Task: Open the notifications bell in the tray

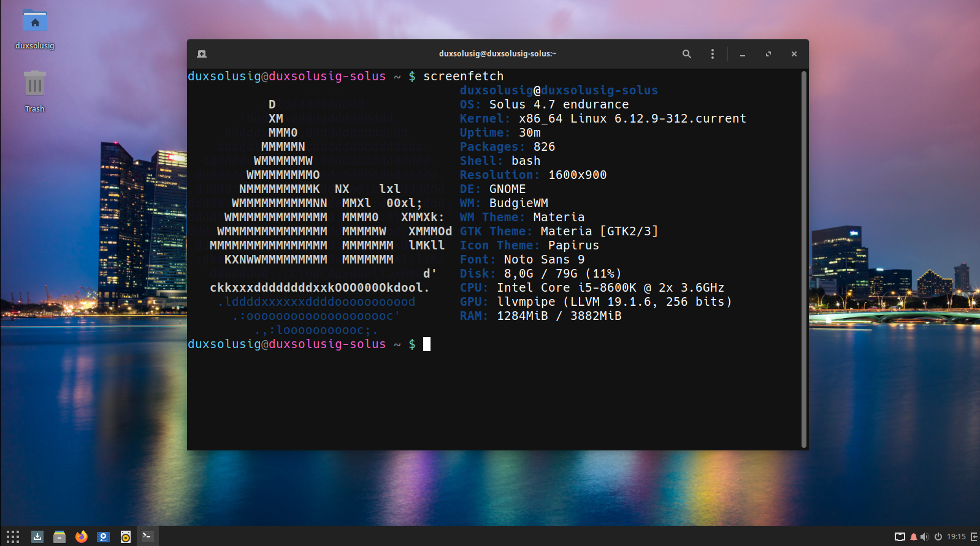Action: 914,537
